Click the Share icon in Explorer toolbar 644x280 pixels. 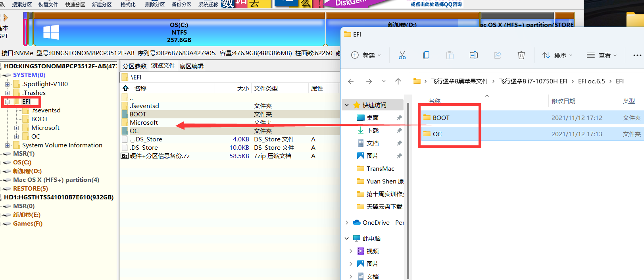(497, 55)
